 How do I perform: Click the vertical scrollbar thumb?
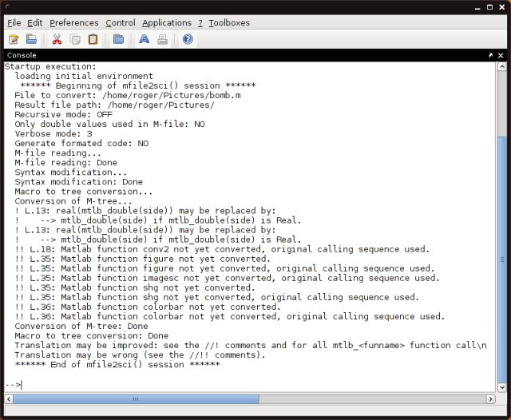[x=502, y=260]
